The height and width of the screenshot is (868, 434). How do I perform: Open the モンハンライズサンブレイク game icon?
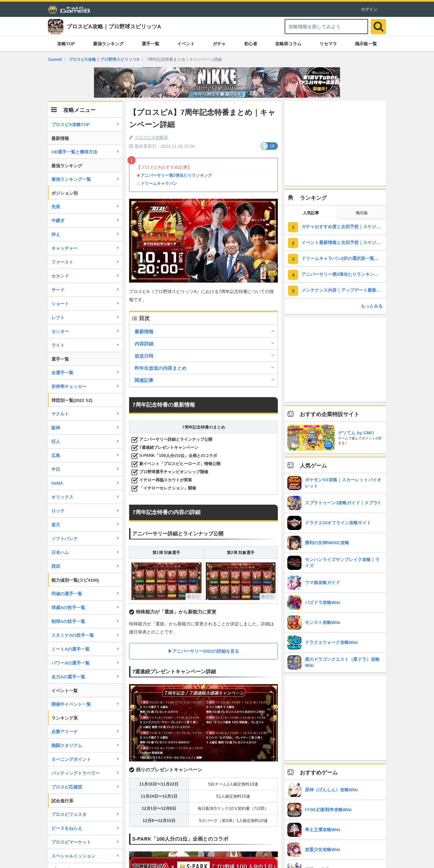[294, 562]
